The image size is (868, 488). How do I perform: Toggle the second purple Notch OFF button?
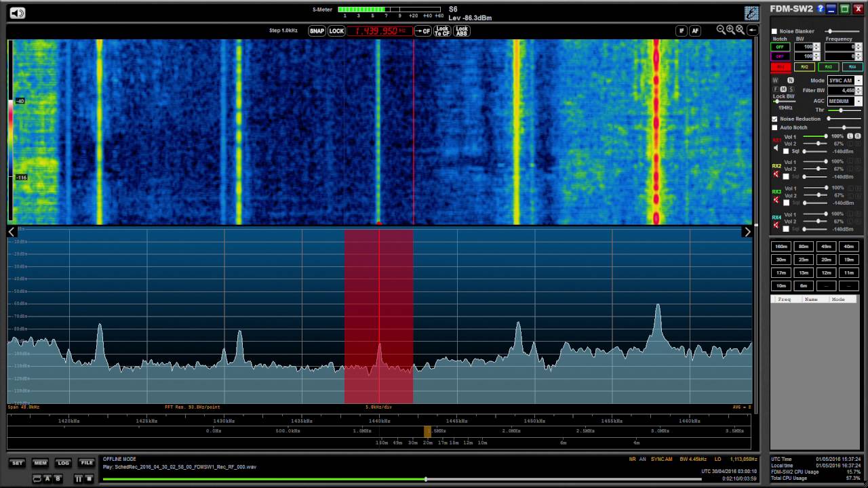click(x=780, y=56)
